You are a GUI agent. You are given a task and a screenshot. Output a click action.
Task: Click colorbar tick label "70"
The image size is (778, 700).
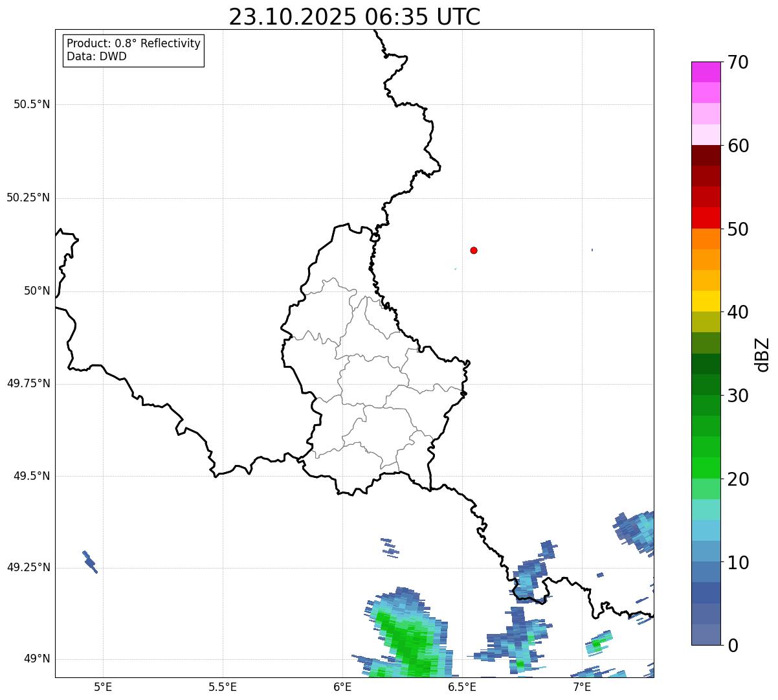tap(738, 62)
